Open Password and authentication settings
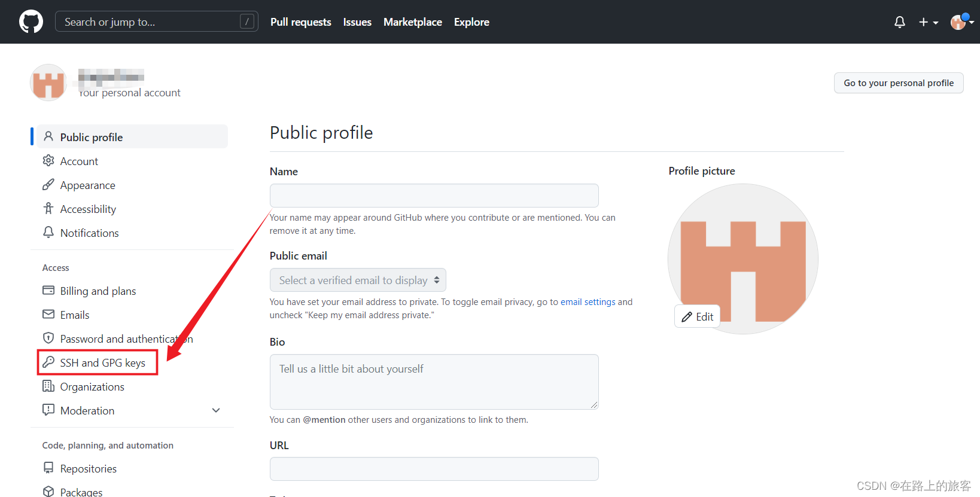This screenshot has height=497, width=980. tap(126, 339)
